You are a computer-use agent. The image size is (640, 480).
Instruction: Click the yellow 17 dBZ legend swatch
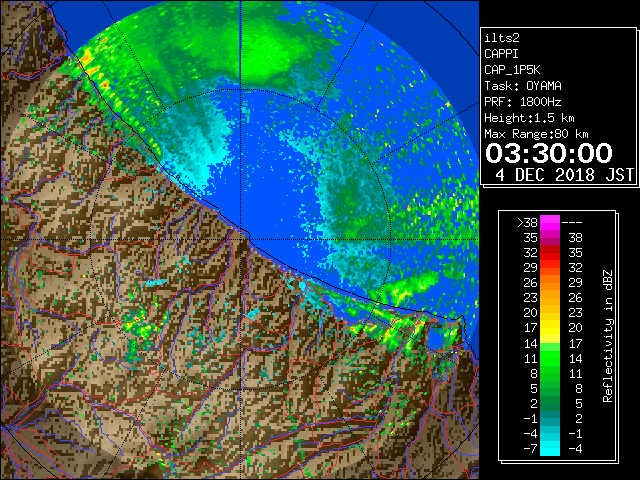pos(550,328)
